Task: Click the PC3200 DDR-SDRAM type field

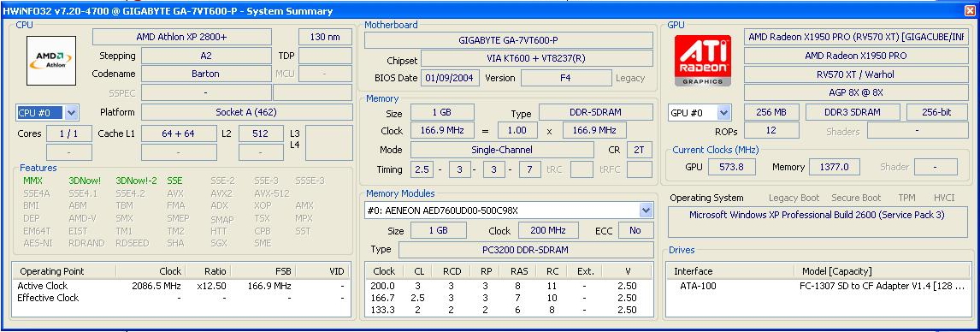Action: (x=525, y=250)
